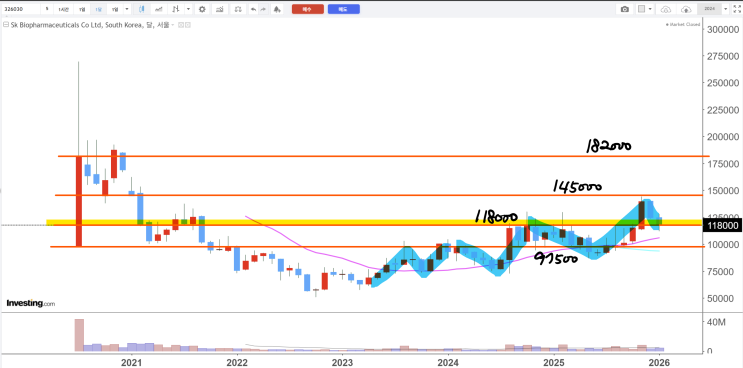Viewport: 743px width, 368px height.
Task: Redo the last chart action
Action: coord(263,9)
